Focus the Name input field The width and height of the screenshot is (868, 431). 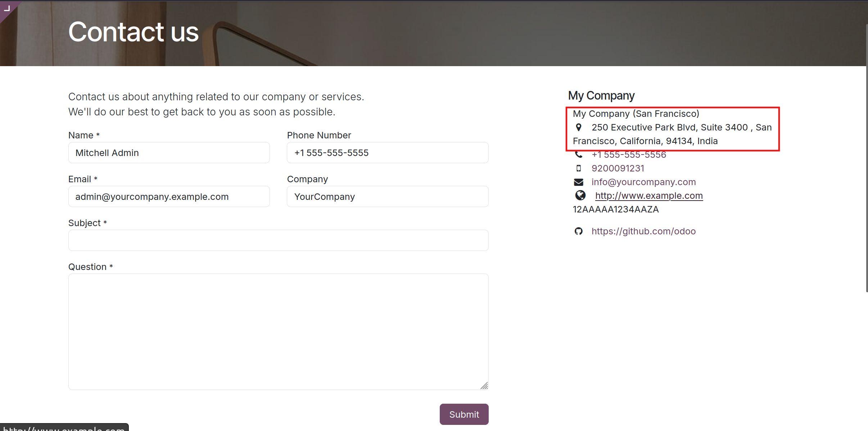(169, 153)
